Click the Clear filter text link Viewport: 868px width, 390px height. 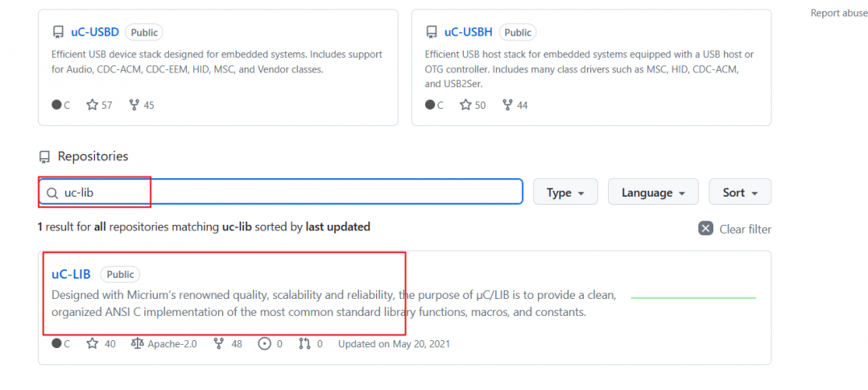(x=745, y=229)
